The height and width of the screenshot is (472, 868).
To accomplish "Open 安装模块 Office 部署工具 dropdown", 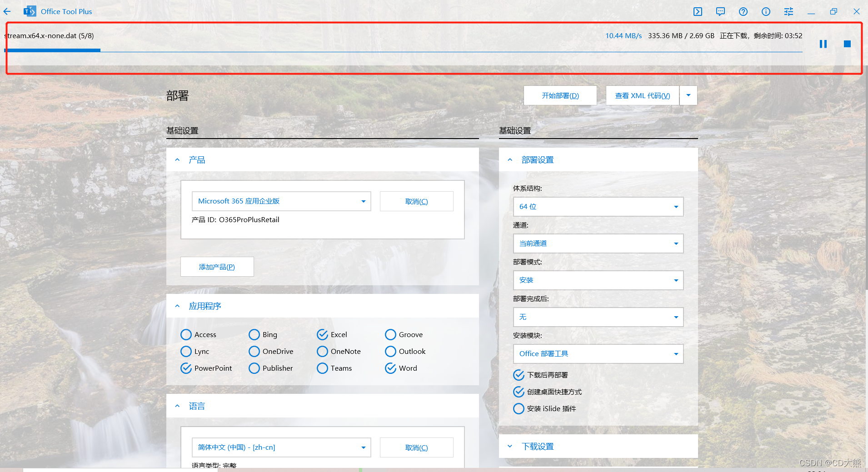I will point(598,354).
